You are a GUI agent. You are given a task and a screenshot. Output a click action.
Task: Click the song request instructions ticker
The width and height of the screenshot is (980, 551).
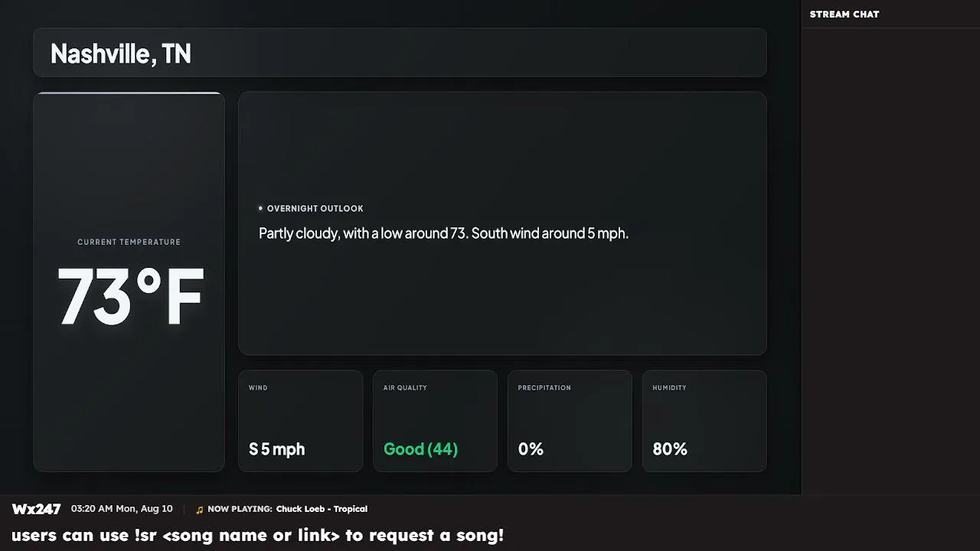click(x=257, y=535)
